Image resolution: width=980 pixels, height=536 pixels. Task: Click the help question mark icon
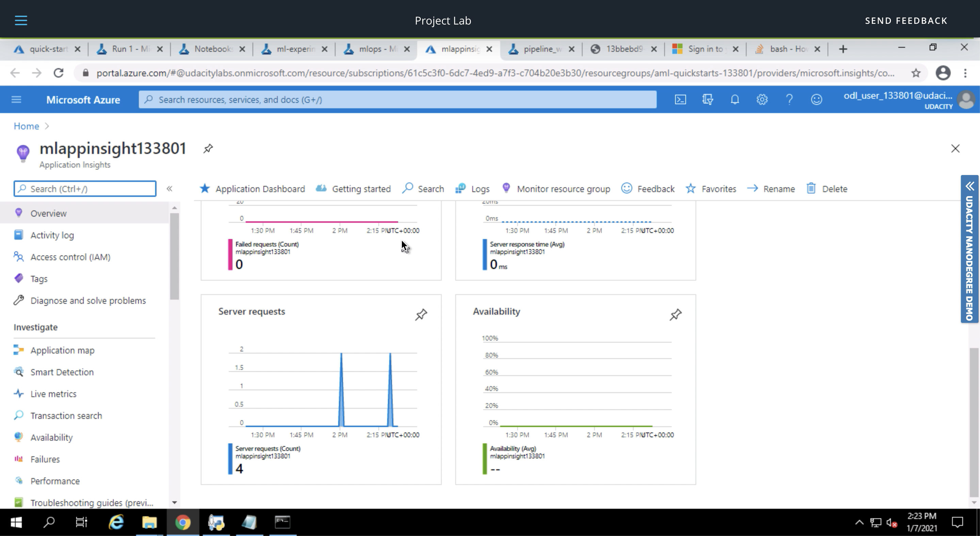click(789, 100)
